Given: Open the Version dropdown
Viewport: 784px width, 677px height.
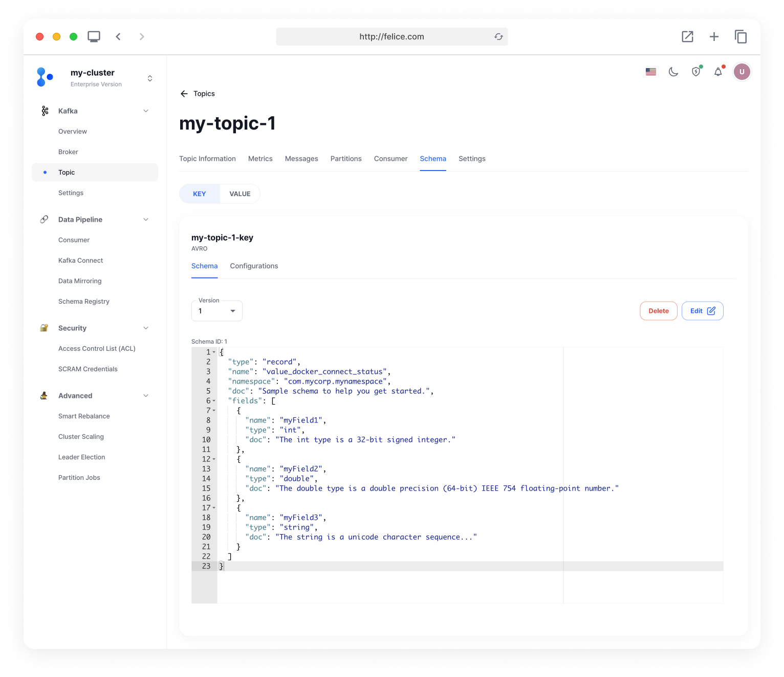Looking at the screenshot, I should pyautogui.click(x=217, y=311).
